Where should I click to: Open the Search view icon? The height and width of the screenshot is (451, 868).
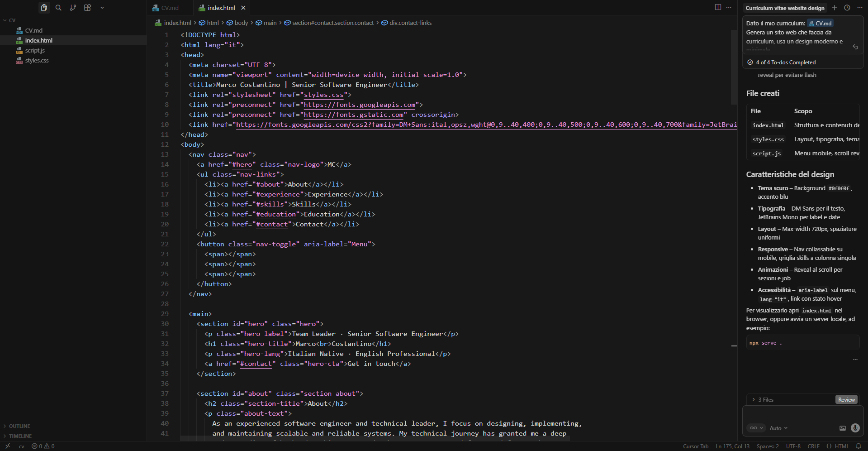pyautogui.click(x=58, y=8)
